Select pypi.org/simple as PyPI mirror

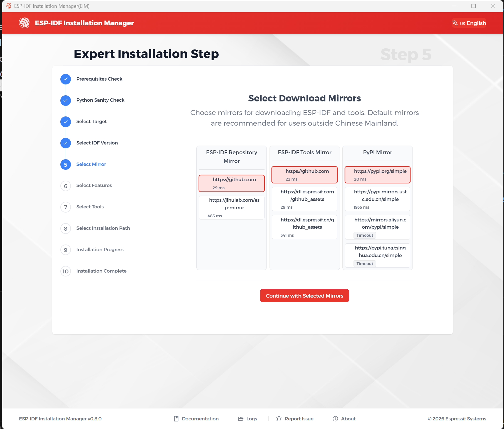377,175
